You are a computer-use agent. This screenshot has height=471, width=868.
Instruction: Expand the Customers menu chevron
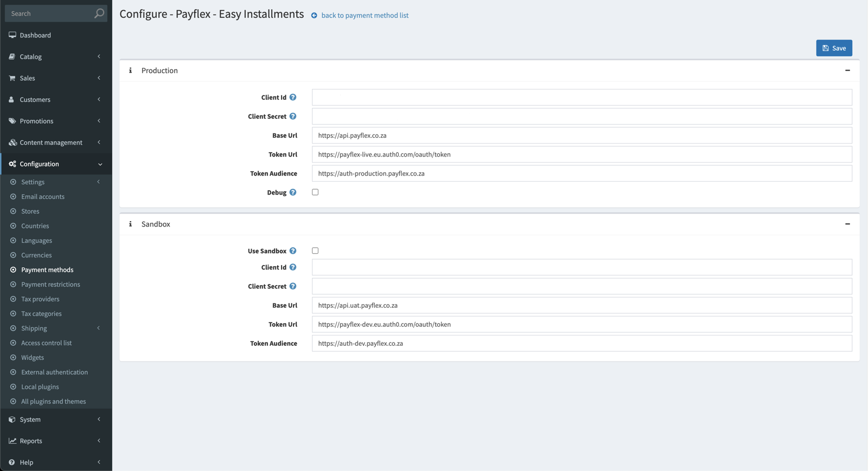pyautogui.click(x=99, y=100)
